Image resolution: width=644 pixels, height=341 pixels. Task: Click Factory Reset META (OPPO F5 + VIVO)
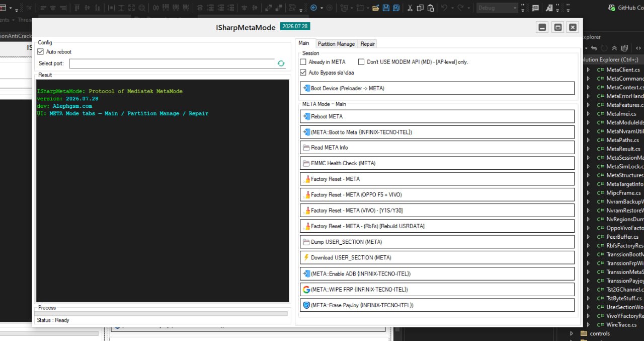coord(437,194)
